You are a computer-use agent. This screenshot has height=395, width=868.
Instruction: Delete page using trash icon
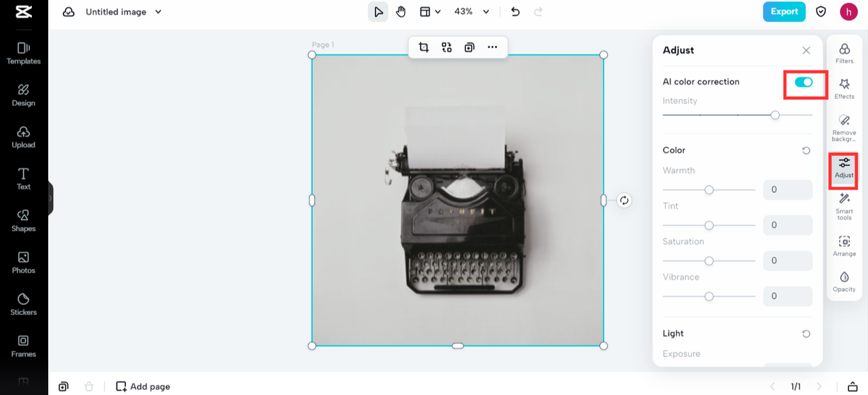89,386
